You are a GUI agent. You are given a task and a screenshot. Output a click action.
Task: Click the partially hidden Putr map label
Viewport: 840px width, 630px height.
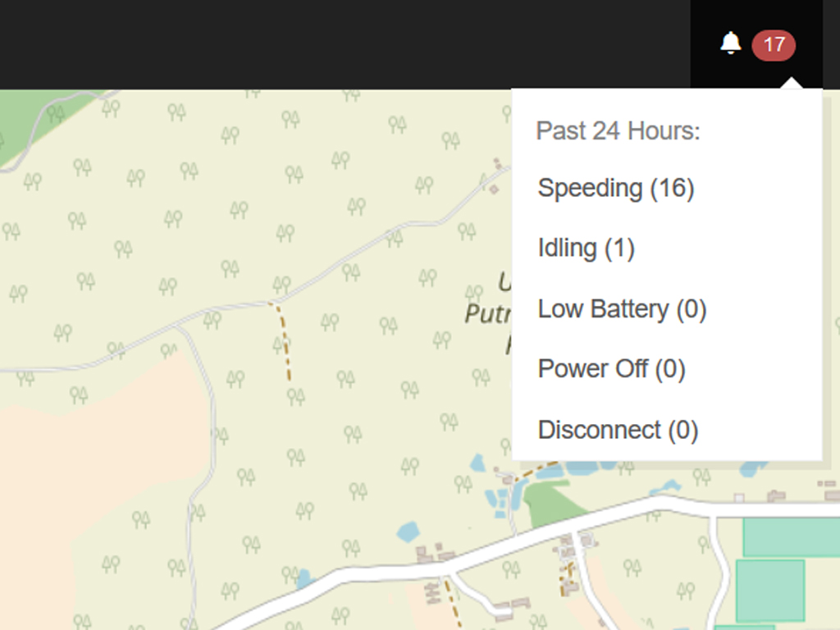[x=487, y=313]
